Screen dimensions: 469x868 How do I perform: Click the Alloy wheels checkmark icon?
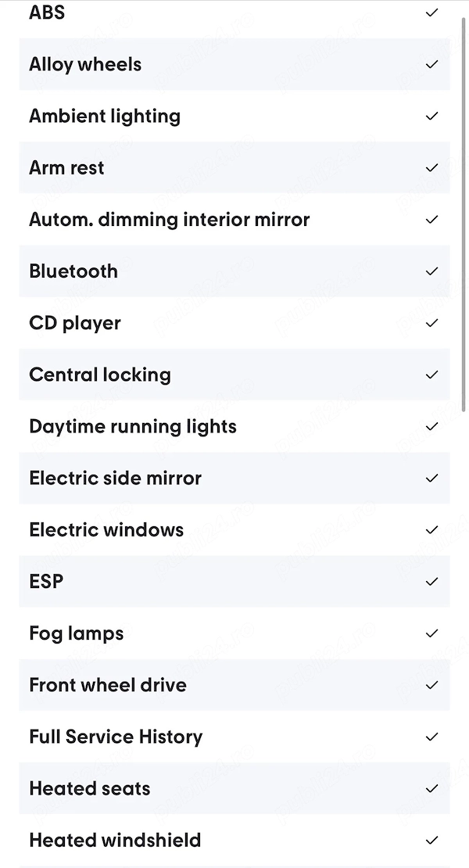[432, 64]
